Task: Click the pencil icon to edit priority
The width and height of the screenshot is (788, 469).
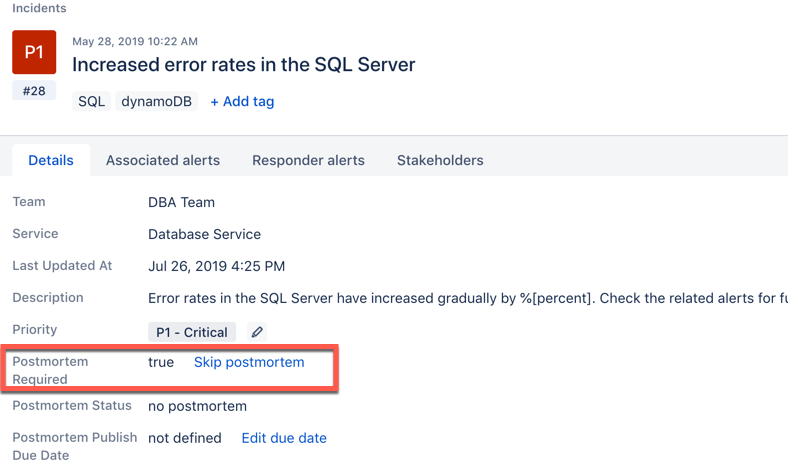Action: pyautogui.click(x=257, y=332)
